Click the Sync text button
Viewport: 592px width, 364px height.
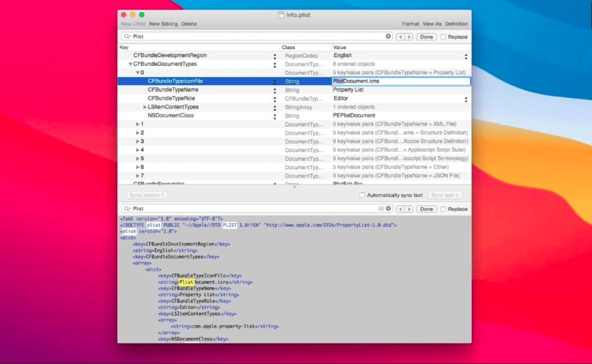[445, 195]
